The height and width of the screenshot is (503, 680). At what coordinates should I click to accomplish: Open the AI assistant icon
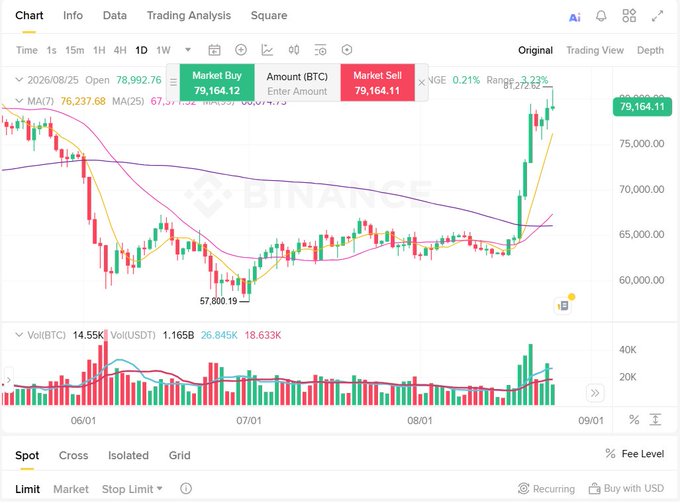pos(575,17)
